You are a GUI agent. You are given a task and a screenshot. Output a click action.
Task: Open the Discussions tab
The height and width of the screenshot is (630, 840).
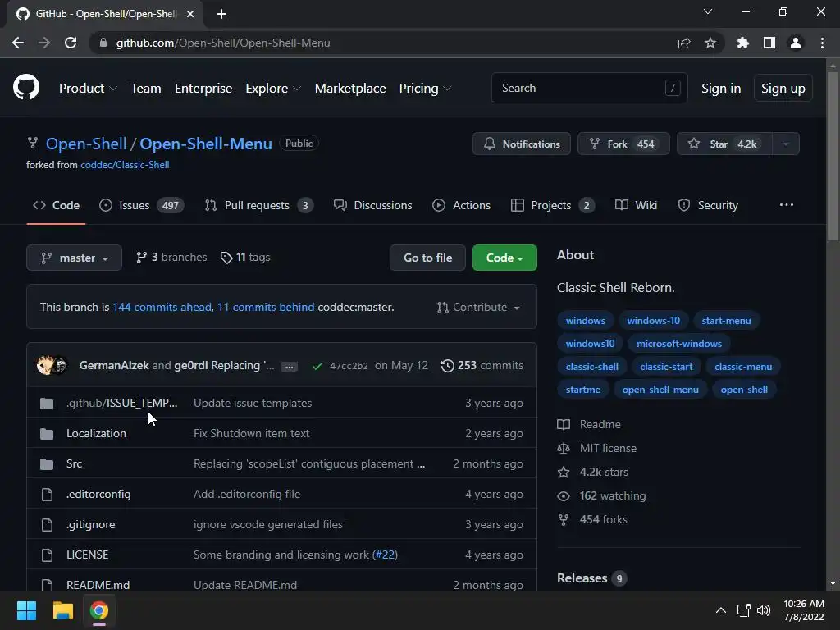[x=373, y=205]
